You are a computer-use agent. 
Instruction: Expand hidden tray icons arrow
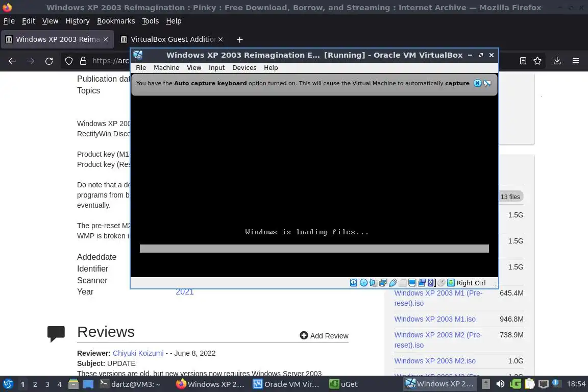(x=485, y=384)
